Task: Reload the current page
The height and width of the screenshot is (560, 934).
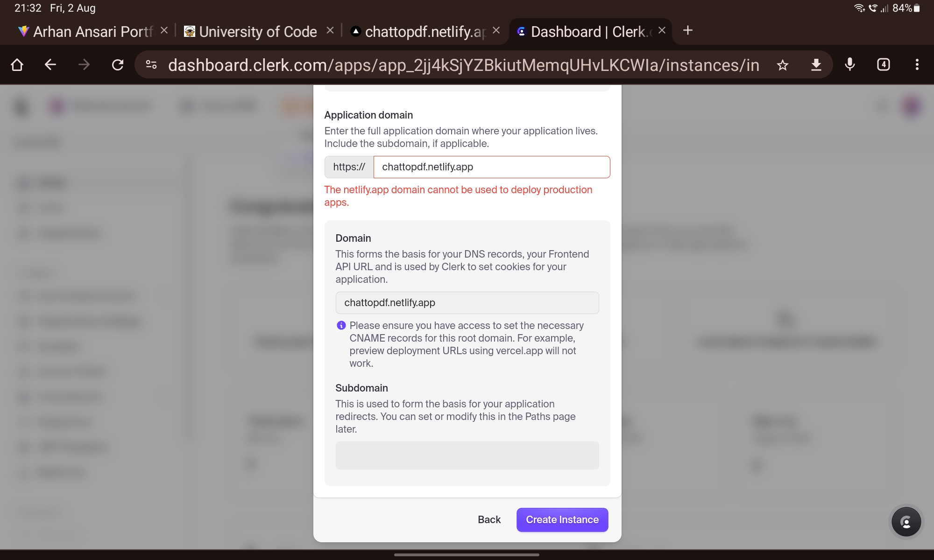Action: coord(117,65)
